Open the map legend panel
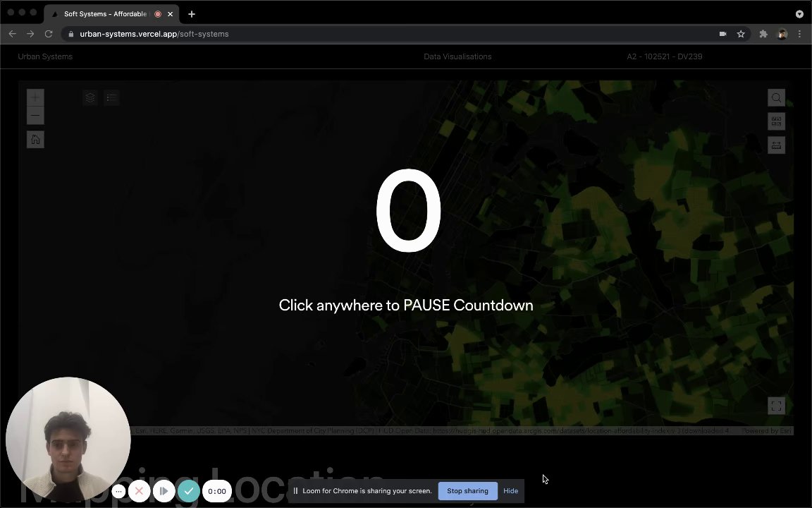This screenshot has width=812, height=508. pos(111,97)
